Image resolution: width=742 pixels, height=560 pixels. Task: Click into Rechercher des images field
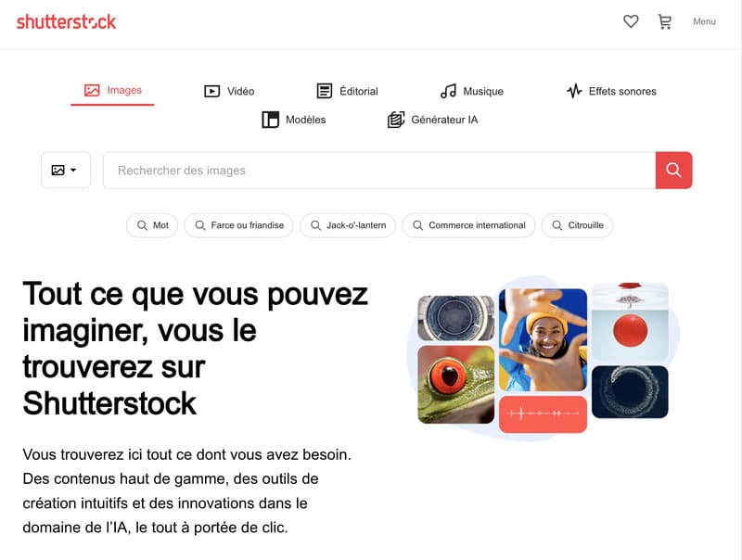coord(379,171)
